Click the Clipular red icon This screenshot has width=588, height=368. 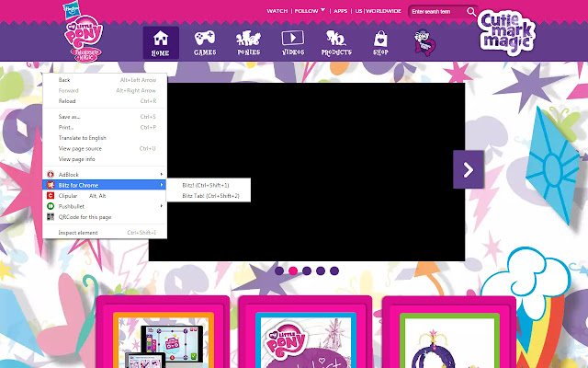tap(51, 196)
